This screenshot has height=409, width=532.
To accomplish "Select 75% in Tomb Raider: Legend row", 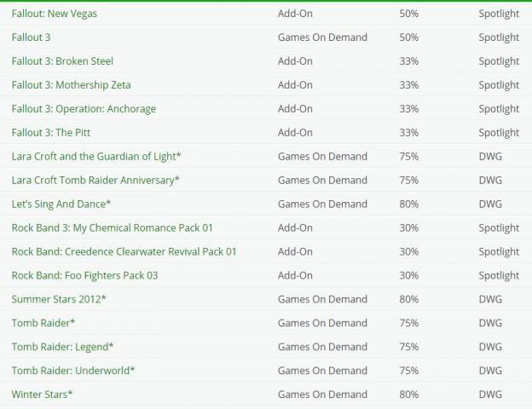I will click(409, 347).
